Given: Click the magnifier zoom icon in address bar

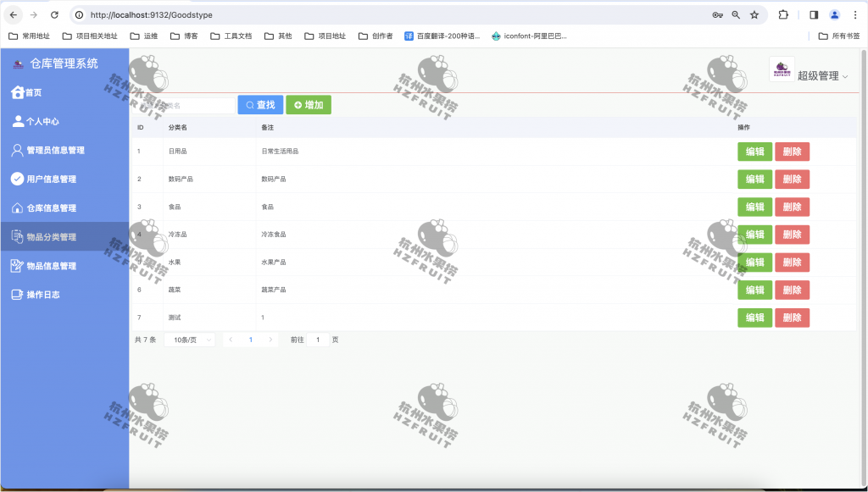Looking at the screenshot, I should [x=737, y=14].
